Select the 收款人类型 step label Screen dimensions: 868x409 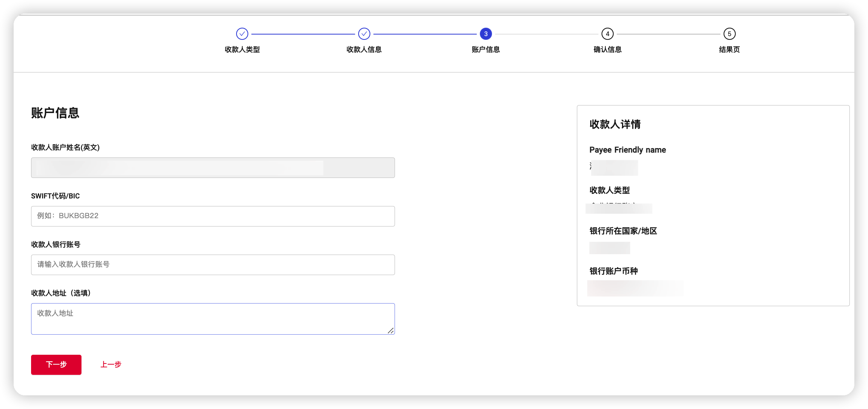[x=242, y=50]
